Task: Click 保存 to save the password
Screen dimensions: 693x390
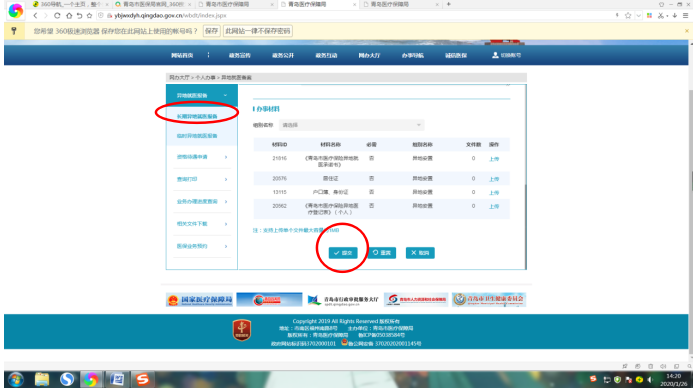Action: (x=211, y=31)
